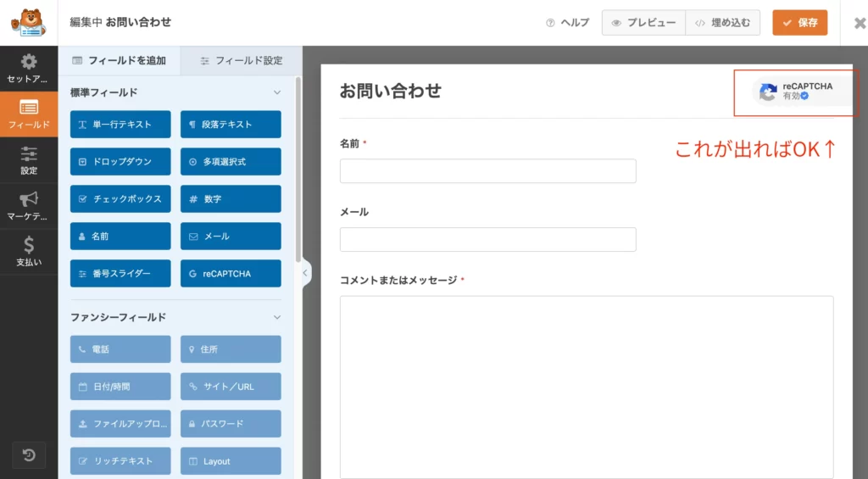Add the reCAPTCHA field button
The width and height of the screenshot is (868, 479).
[231, 274]
